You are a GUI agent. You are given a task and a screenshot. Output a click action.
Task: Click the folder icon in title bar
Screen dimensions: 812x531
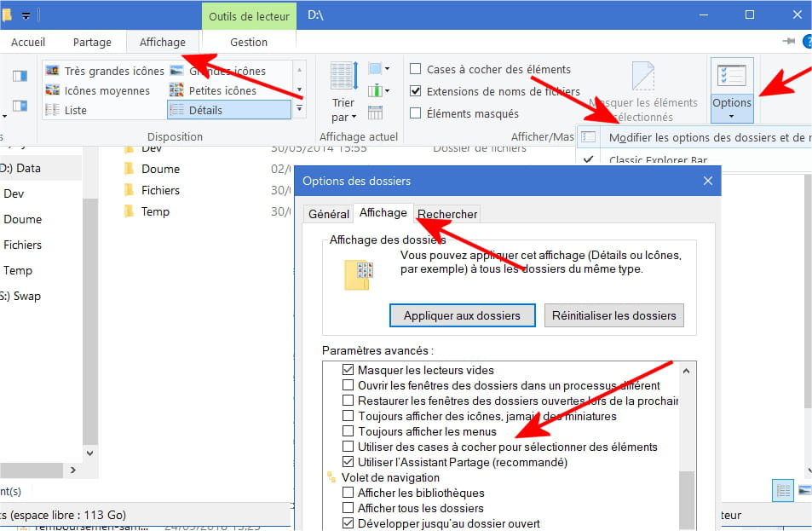pyautogui.click(x=7, y=15)
